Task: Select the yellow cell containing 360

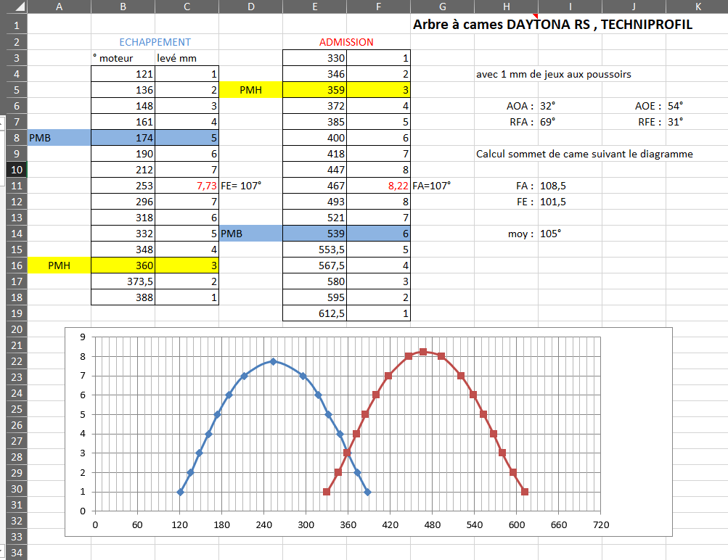Action: click(123, 265)
